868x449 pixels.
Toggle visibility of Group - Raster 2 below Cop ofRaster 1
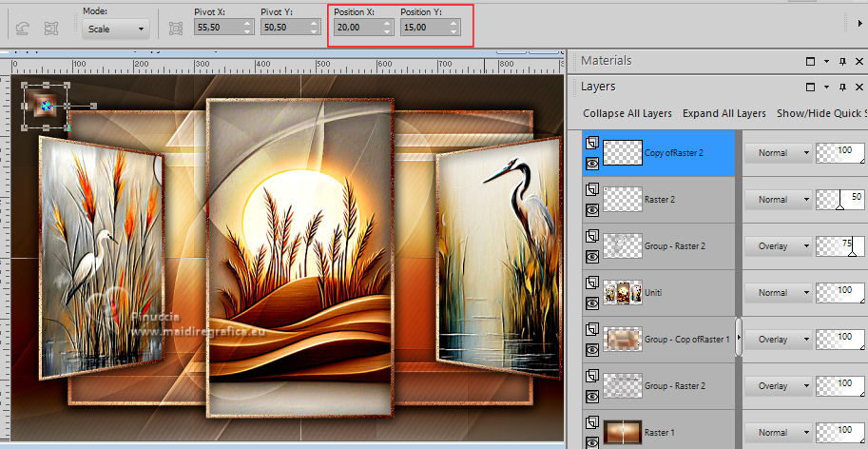[592, 396]
